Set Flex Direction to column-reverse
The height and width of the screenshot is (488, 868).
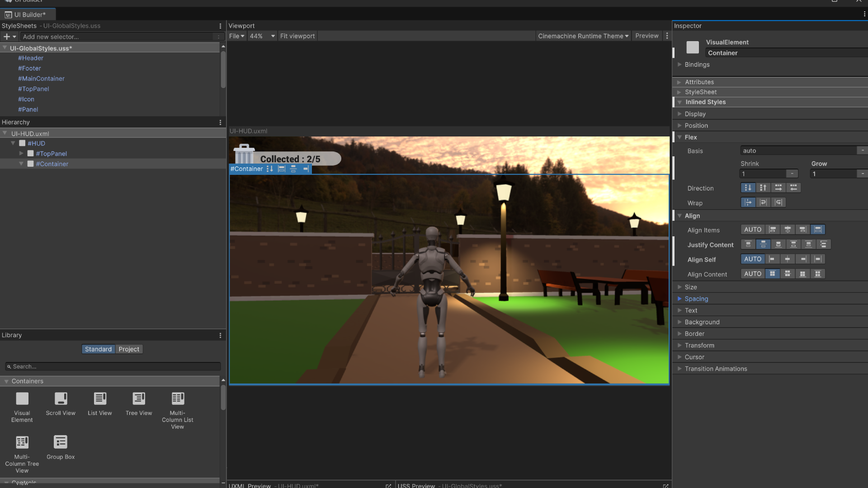763,188
